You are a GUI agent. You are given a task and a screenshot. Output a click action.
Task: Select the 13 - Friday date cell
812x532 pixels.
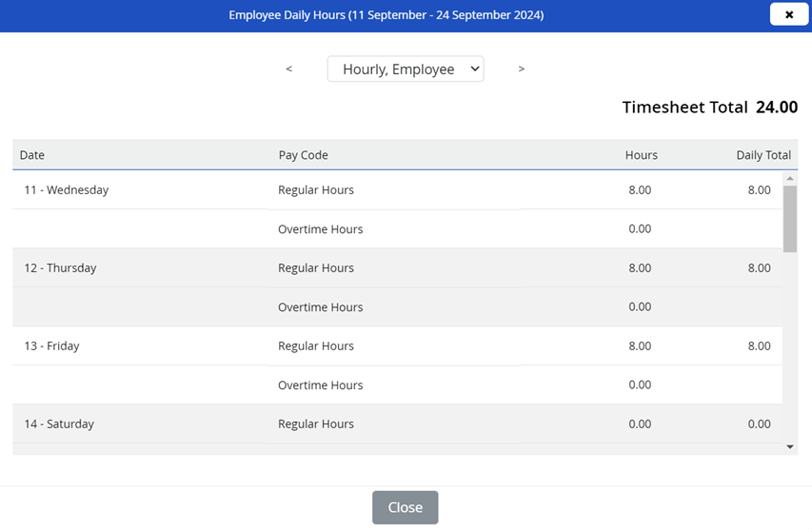click(x=51, y=346)
